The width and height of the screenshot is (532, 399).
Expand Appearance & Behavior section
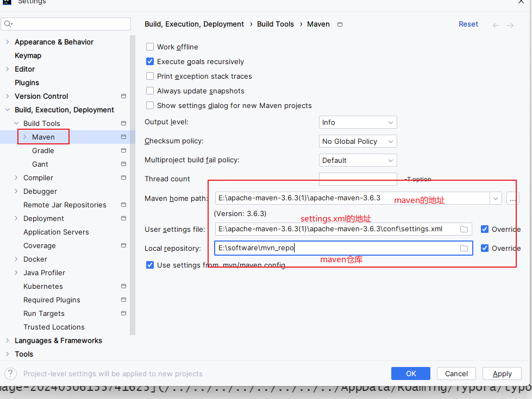coord(8,42)
